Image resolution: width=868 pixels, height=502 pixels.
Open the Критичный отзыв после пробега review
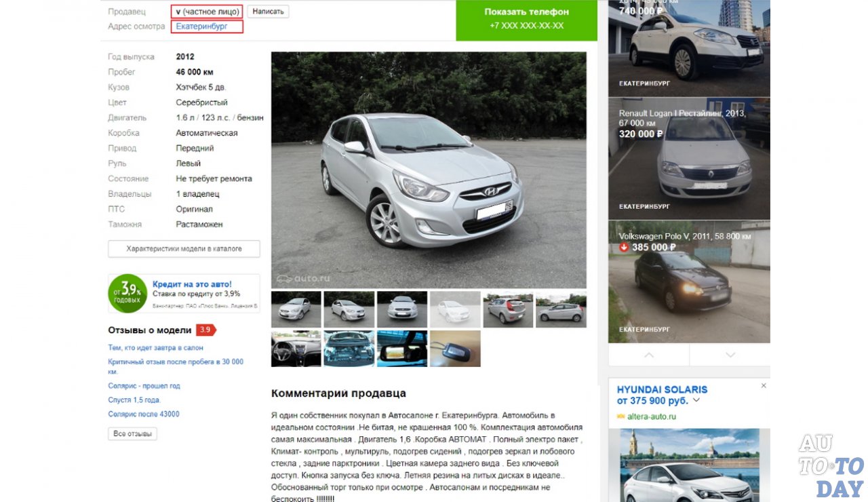[176, 366]
